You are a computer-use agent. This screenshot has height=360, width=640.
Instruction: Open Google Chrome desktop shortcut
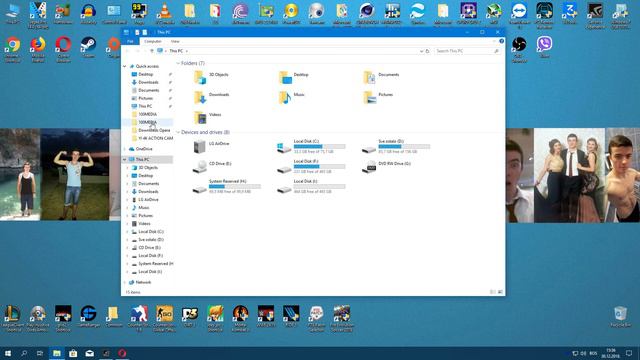pos(13,49)
